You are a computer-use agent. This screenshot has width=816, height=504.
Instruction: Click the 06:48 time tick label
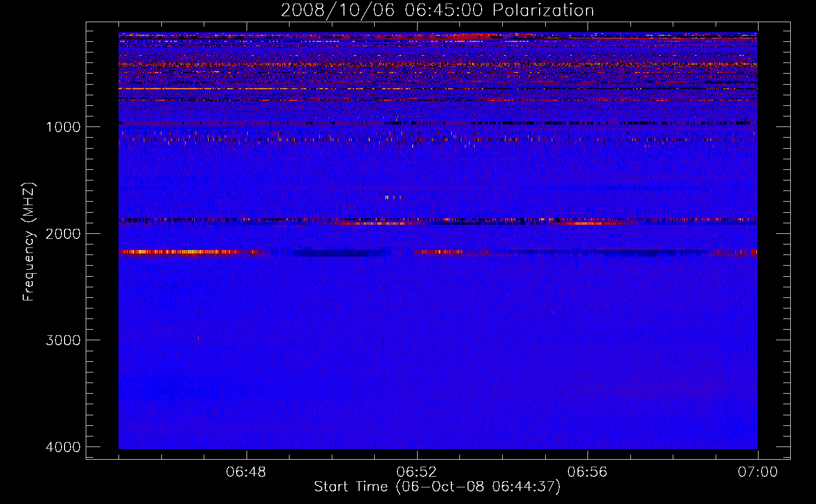[246, 472]
